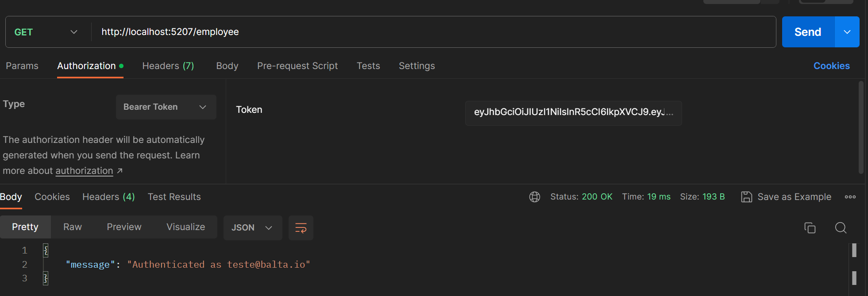868x296 pixels.
Task: Go to the request Body tab
Action: click(x=227, y=66)
